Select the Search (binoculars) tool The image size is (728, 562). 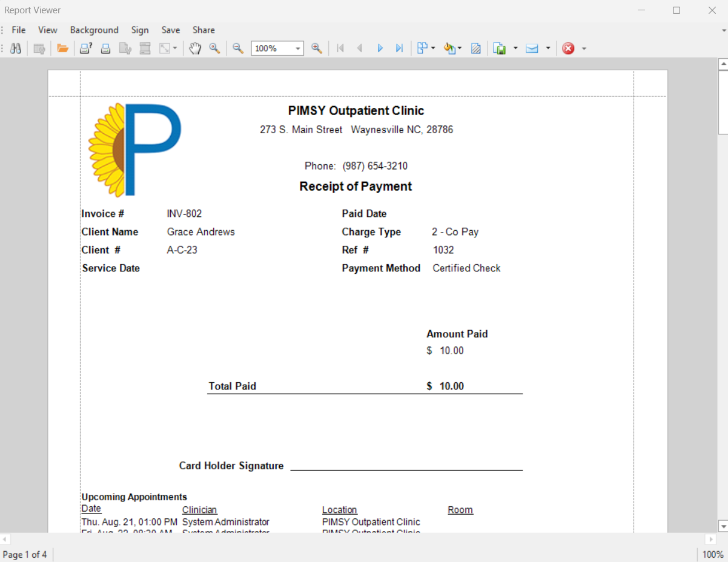16,48
